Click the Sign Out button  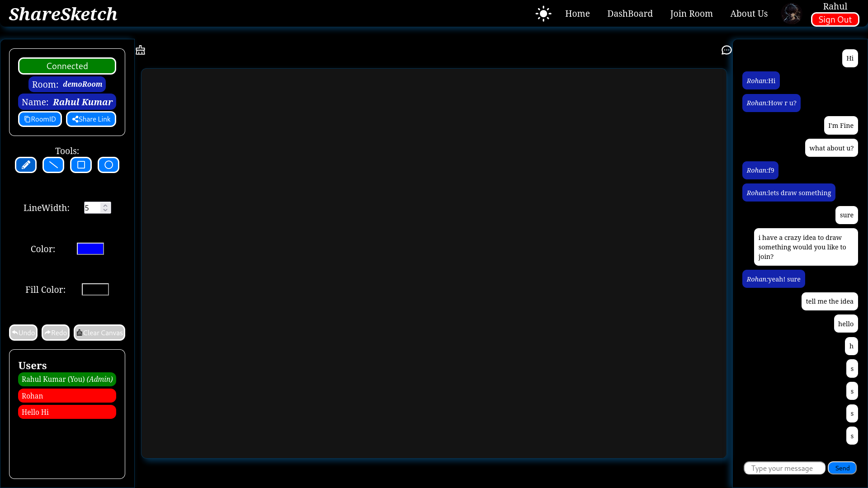point(835,20)
